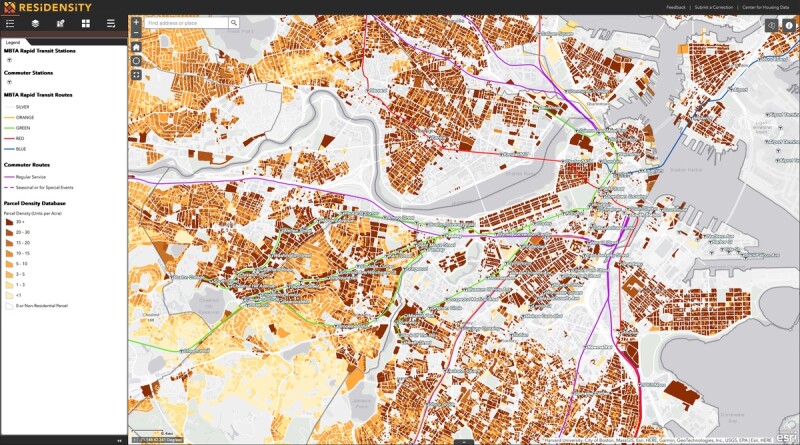Click the BLUE route legend entry
The image size is (800, 445).
(15, 149)
